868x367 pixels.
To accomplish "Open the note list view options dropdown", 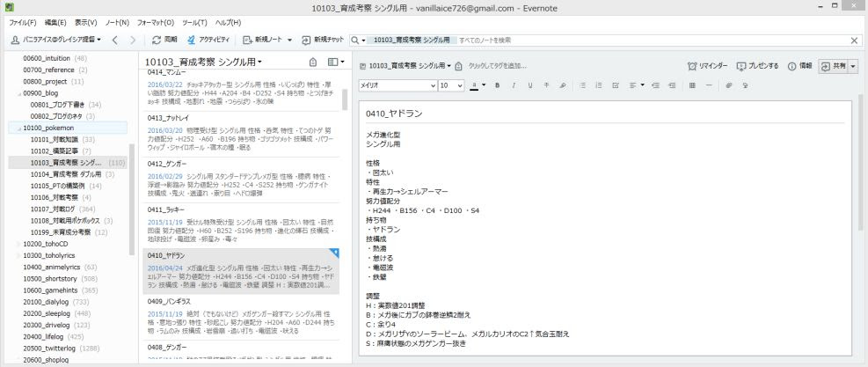I will [x=336, y=62].
